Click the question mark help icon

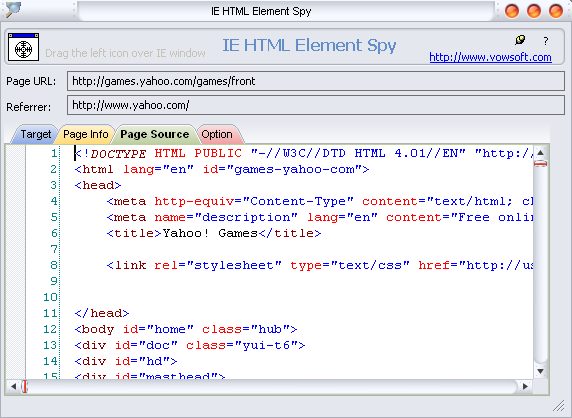[x=545, y=40]
